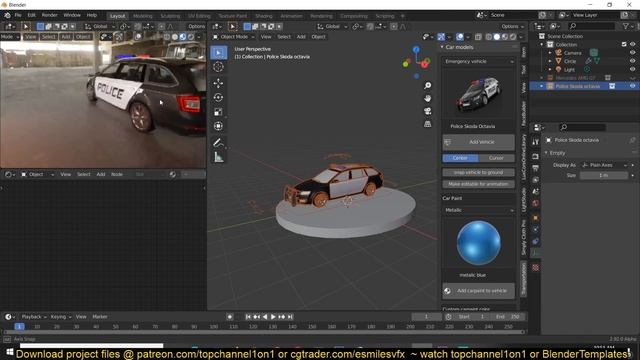Open Emergency vehicle category dropdown
Image resolution: width=640 pixels, height=360 pixels.
[478, 61]
